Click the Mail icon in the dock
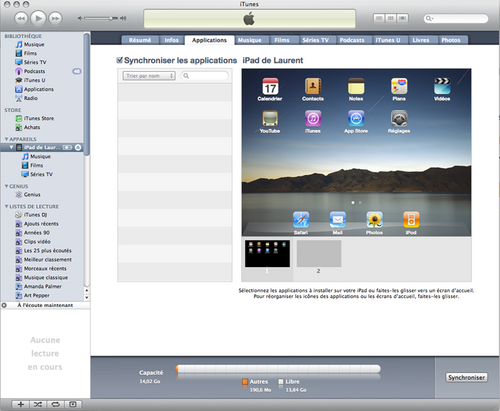This screenshot has height=411, width=500. (x=338, y=220)
